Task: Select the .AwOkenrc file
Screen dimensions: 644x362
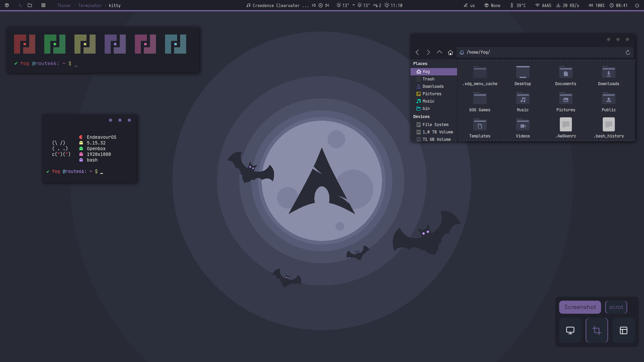Action: point(566,128)
